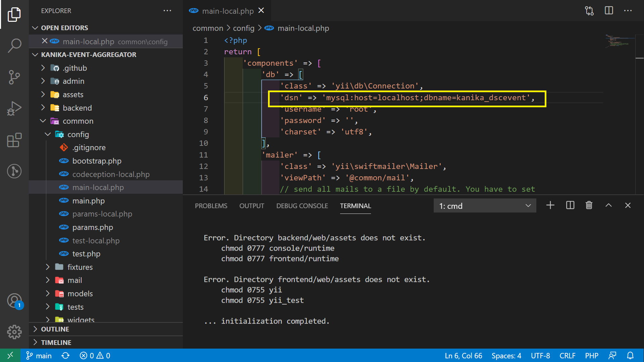The height and width of the screenshot is (362, 644).
Task: Select terminal from 1: cmd dropdown
Action: [x=485, y=206]
